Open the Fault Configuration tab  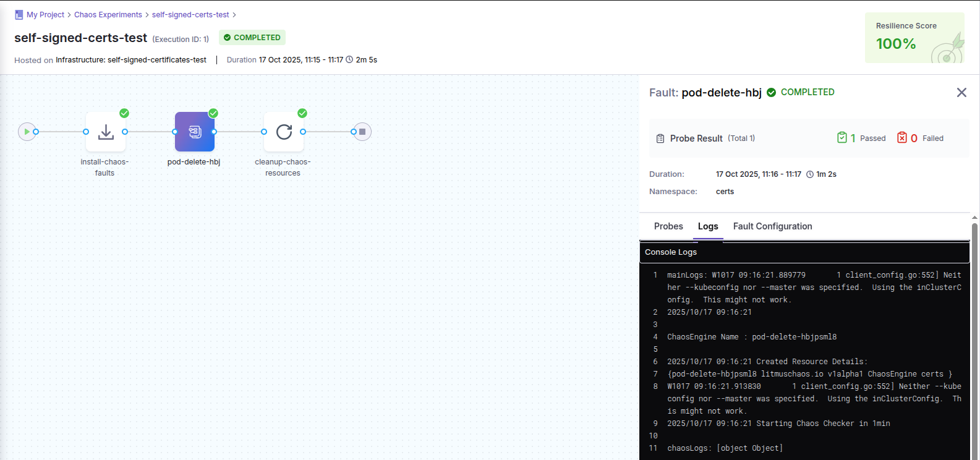[x=772, y=226]
